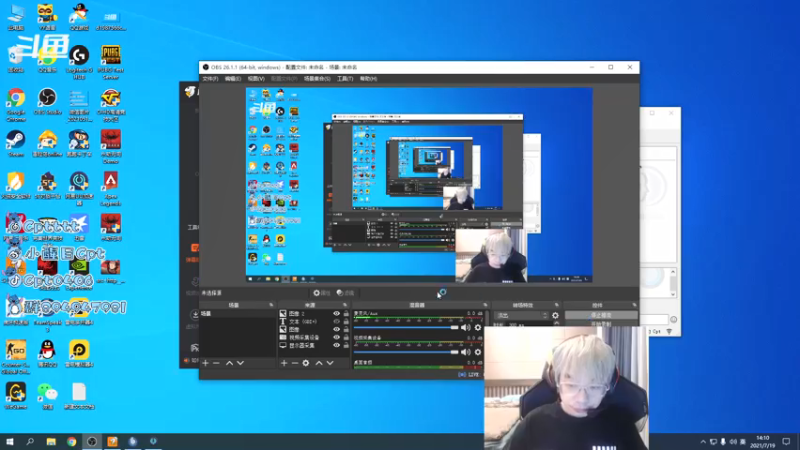This screenshot has width=800, height=450.
Task: Remove the selected scene with minus icon
Action: pos(216,363)
